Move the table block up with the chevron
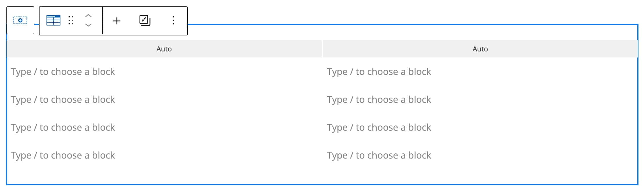Screen dimensions: 644x194 (89, 16)
